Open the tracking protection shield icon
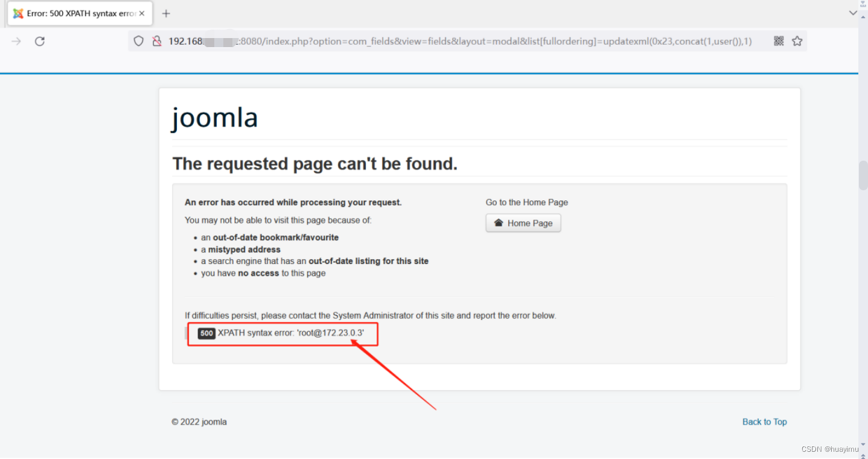 coord(138,40)
